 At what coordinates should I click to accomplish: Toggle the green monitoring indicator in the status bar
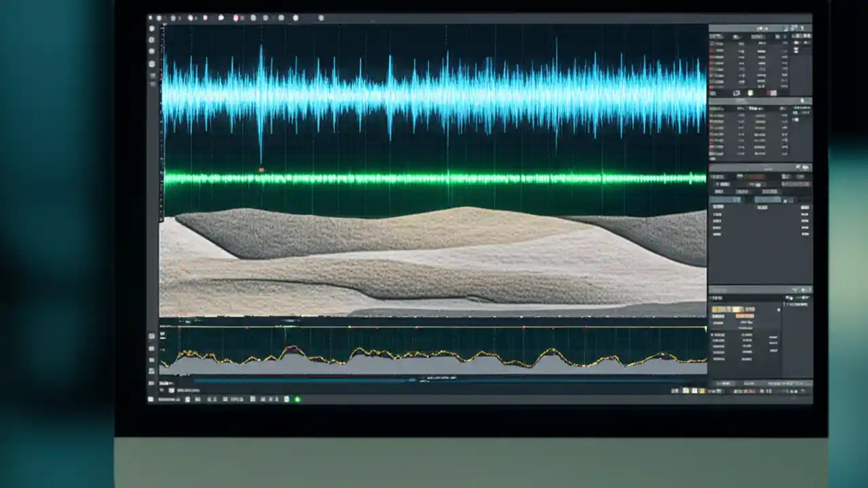pos(296,399)
